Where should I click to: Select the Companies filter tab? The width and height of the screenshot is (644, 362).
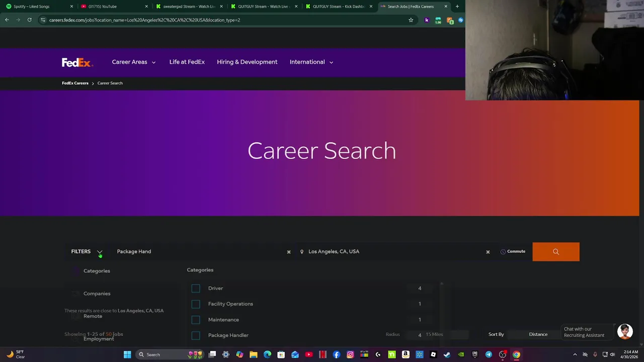(x=97, y=294)
